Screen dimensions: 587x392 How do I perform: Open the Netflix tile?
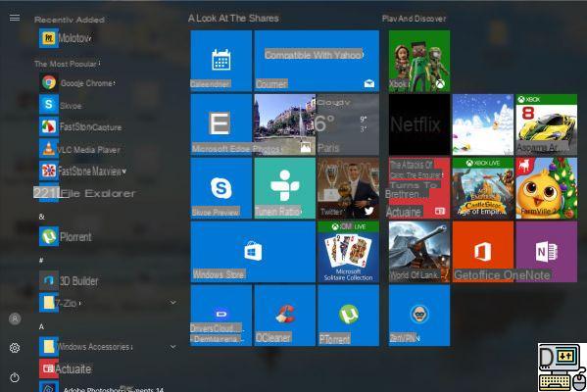tap(419, 124)
